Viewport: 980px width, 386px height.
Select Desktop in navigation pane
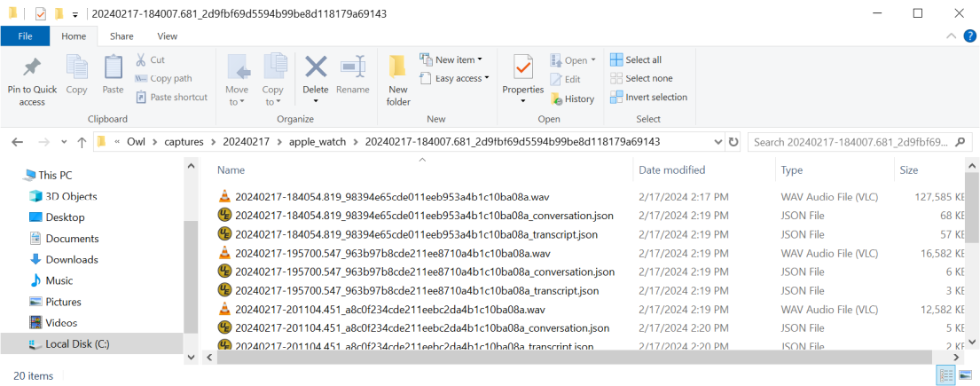tap(57, 217)
